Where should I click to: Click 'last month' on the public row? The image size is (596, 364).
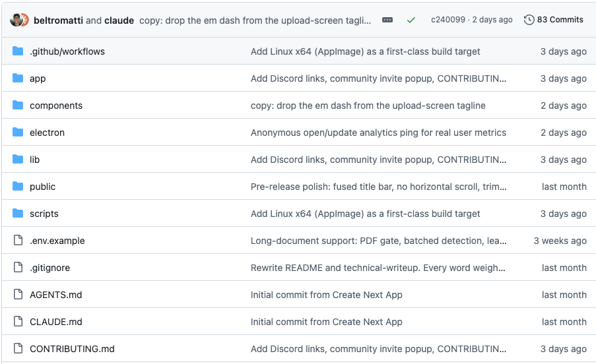pos(564,187)
